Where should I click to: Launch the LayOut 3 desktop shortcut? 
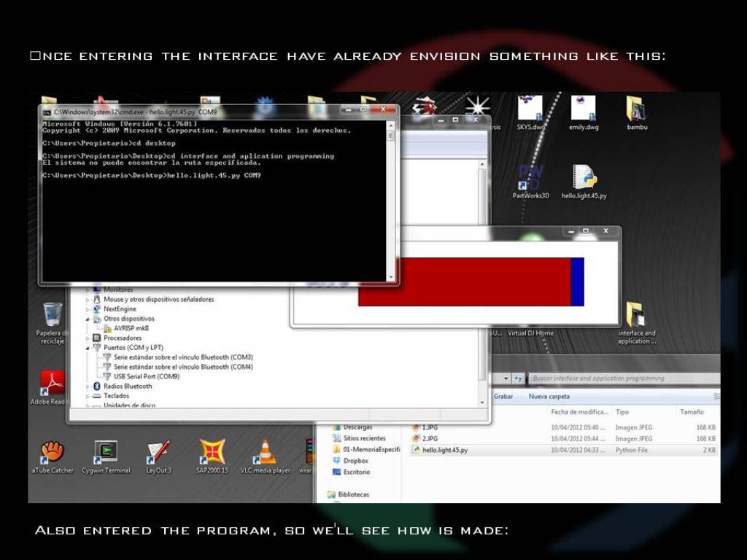158,452
